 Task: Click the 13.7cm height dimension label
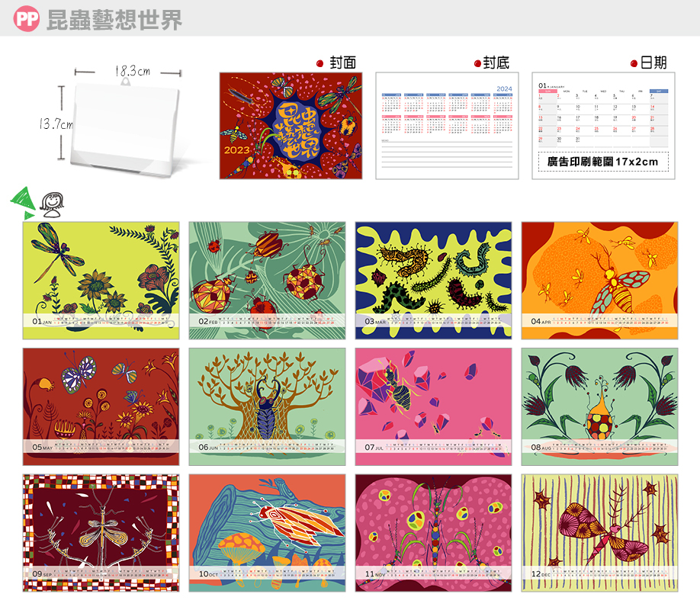click(56, 124)
